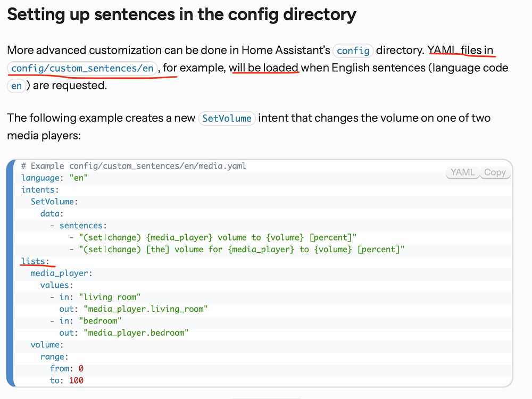Click the underlined "YAML files in" text
This screenshot has height=399, width=532.
coord(461,51)
